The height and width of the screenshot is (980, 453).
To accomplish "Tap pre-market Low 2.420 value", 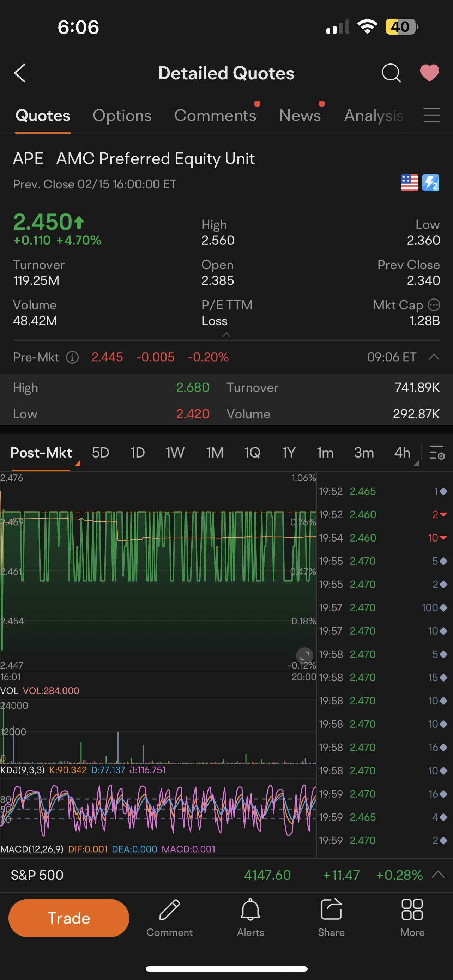I will 193,414.
